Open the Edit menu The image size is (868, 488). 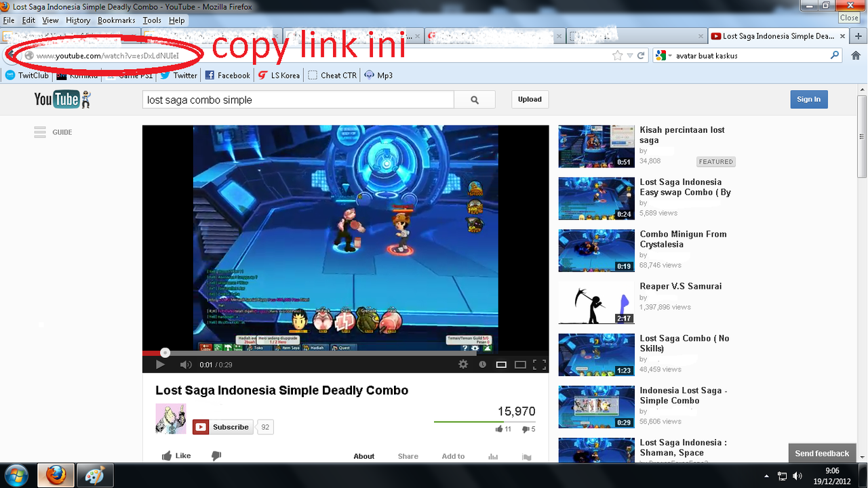[x=28, y=20]
